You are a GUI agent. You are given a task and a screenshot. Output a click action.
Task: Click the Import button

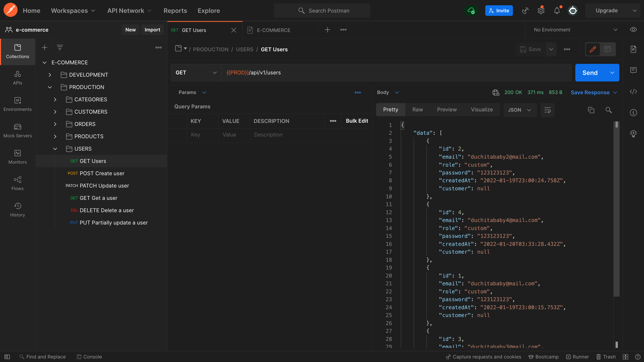(x=152, y=30)
